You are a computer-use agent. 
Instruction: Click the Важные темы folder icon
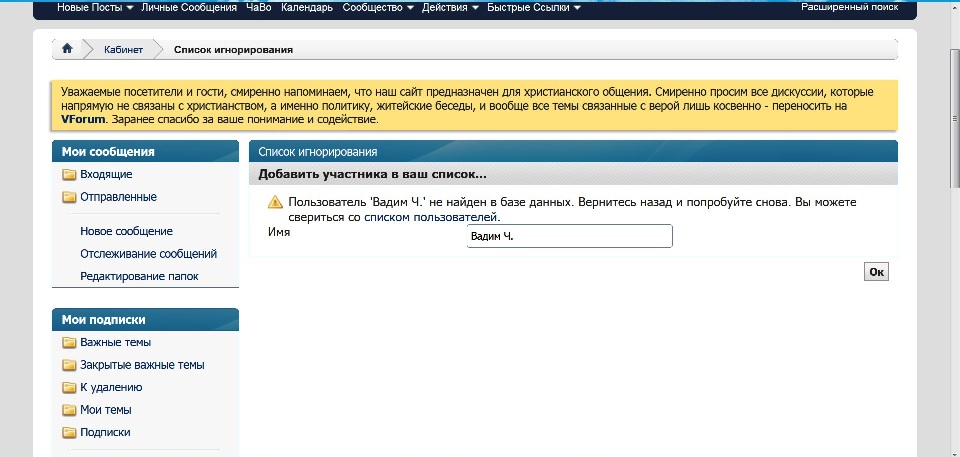(69, 343)
